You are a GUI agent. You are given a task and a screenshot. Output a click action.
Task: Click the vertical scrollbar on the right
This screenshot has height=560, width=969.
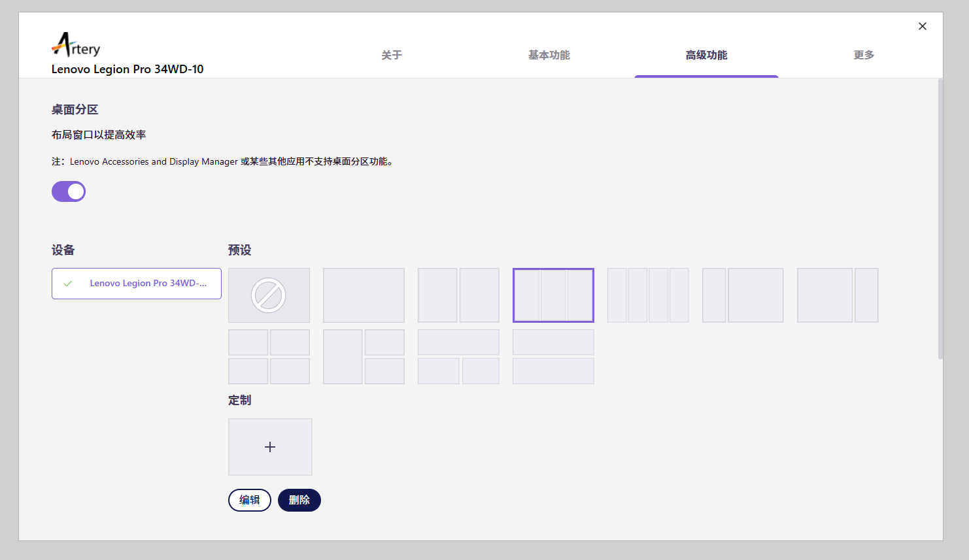(x=940, y=219)
